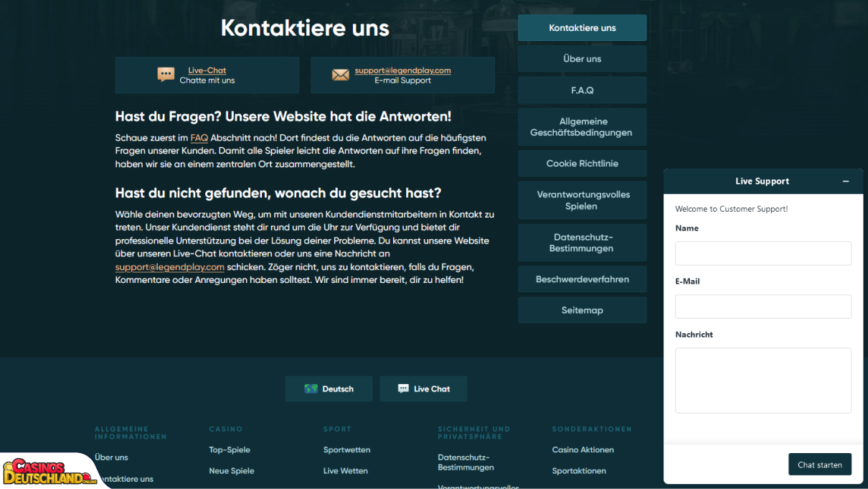Click support@legendplay.com in the body text
Viewport: 868px width, 489px height.
point(170,267)
